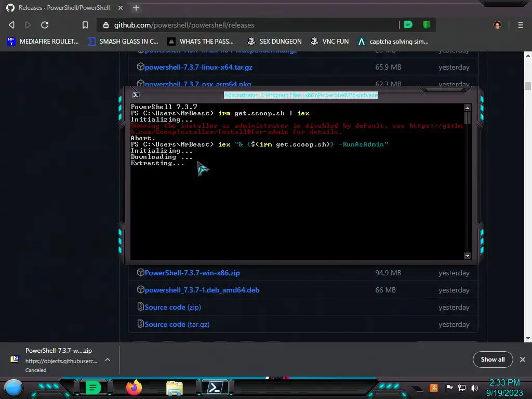Image resolution: width=532 pixels, height=399 pixels.
Task: Download PowerShell-7.3.7-win-x86.zip
Action: [x=192, y=273]
